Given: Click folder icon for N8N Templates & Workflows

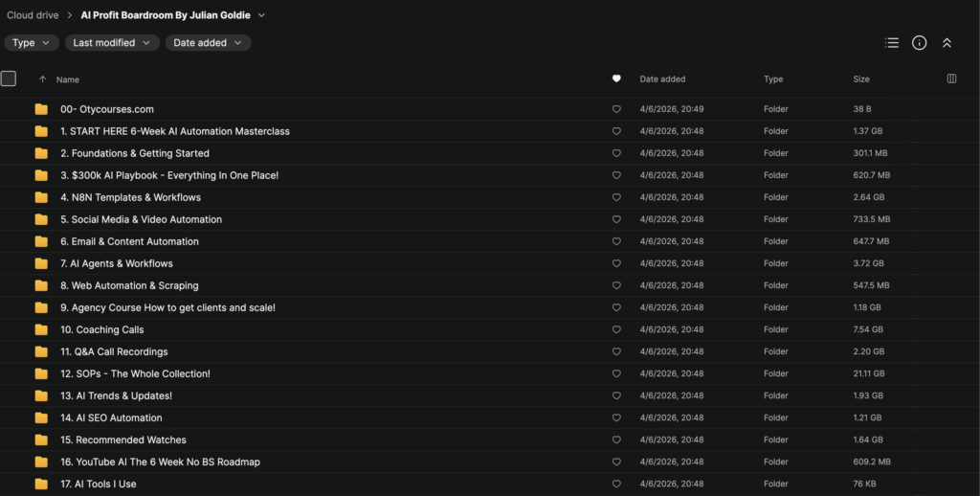Looking at the screenshot, I should 41,197.
